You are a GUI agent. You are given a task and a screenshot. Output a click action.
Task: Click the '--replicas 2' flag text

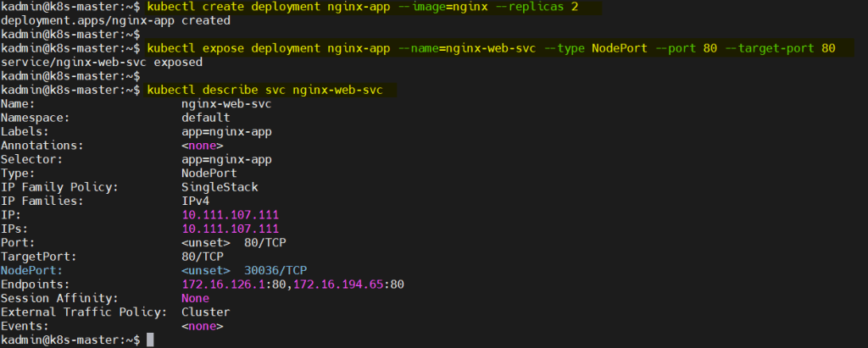point(536,8)
